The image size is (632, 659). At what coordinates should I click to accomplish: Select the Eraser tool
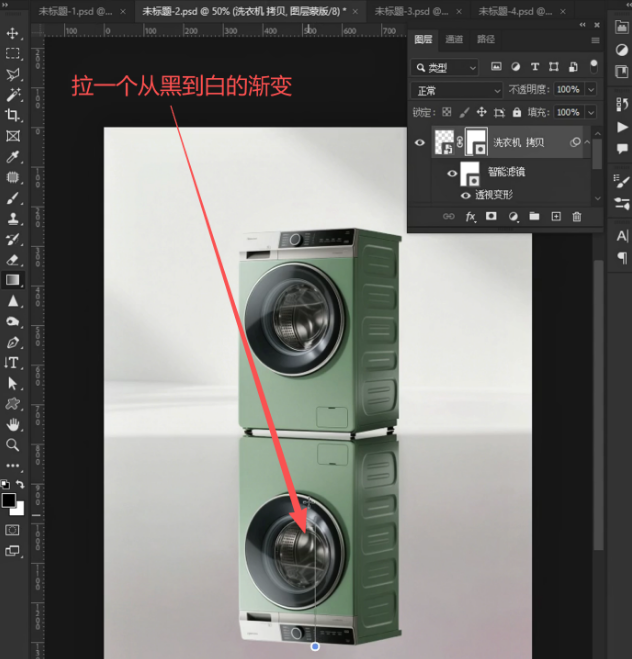pos(12,259)
